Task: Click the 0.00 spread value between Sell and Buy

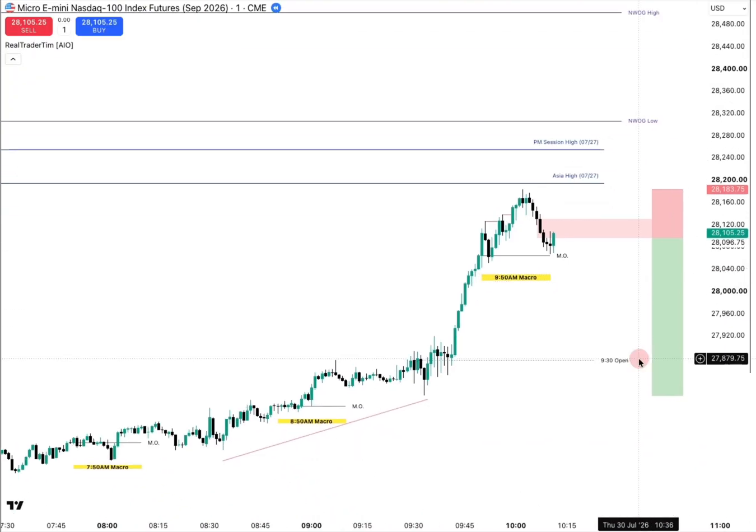Action: (64, 20)
